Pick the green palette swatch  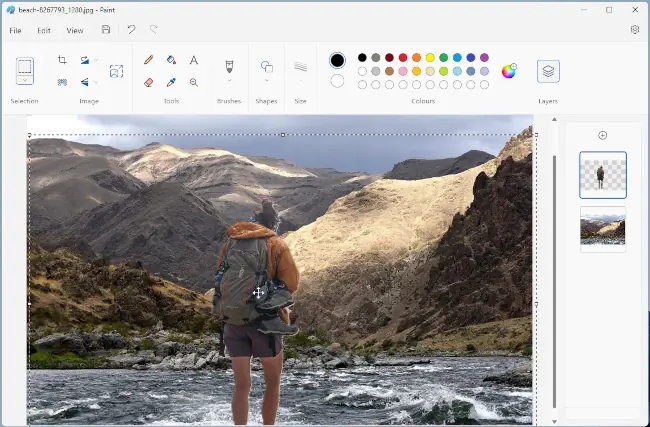(x=444, y=58)
